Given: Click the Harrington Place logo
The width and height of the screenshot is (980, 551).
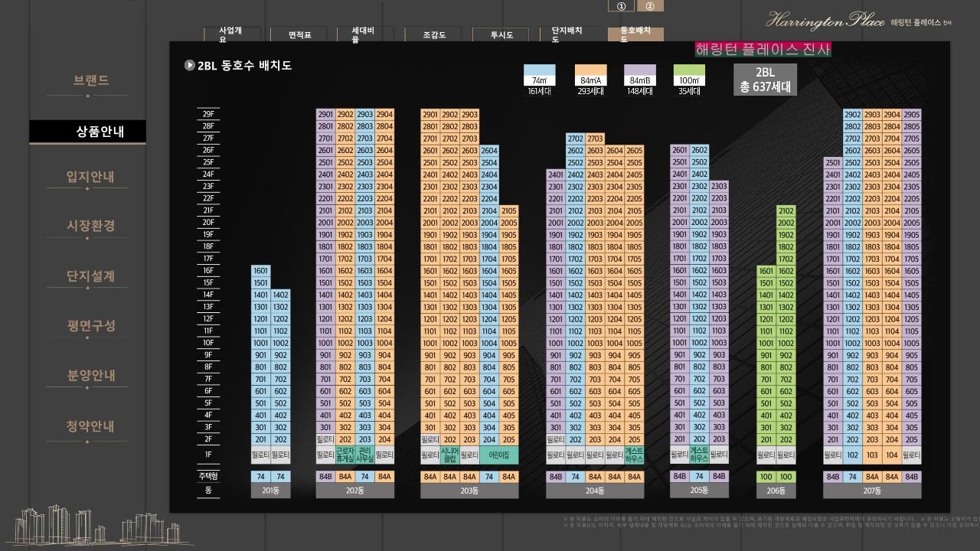Looking at the screenshot, I should pos(859,21).
